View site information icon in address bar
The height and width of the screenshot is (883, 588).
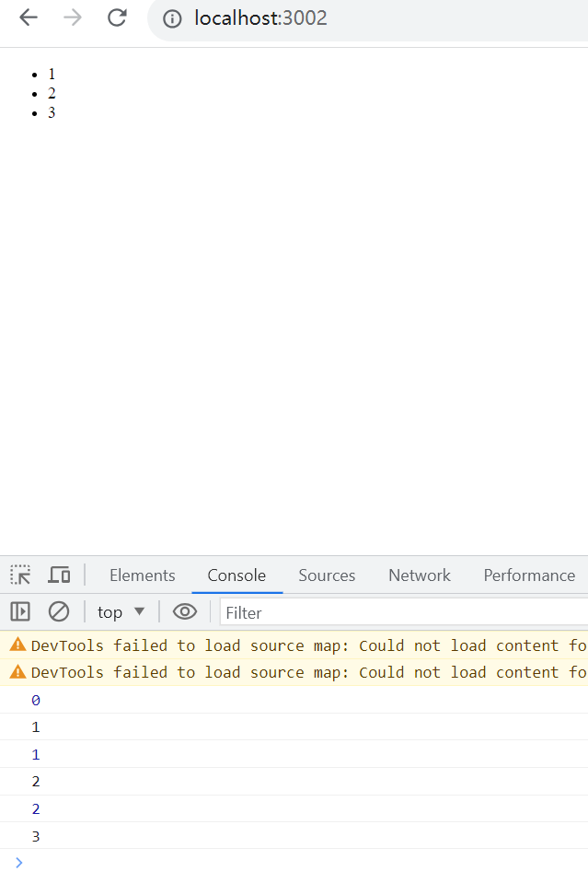(x=172, y=19)
